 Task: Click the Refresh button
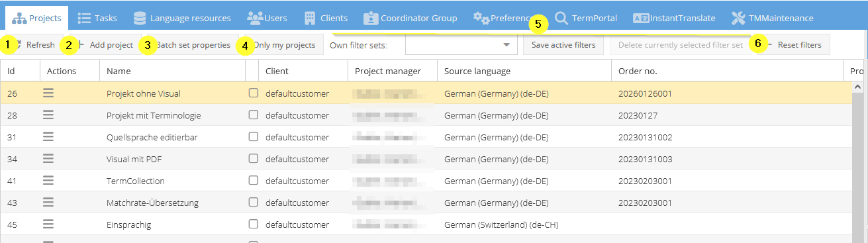(x=34, y=45)
